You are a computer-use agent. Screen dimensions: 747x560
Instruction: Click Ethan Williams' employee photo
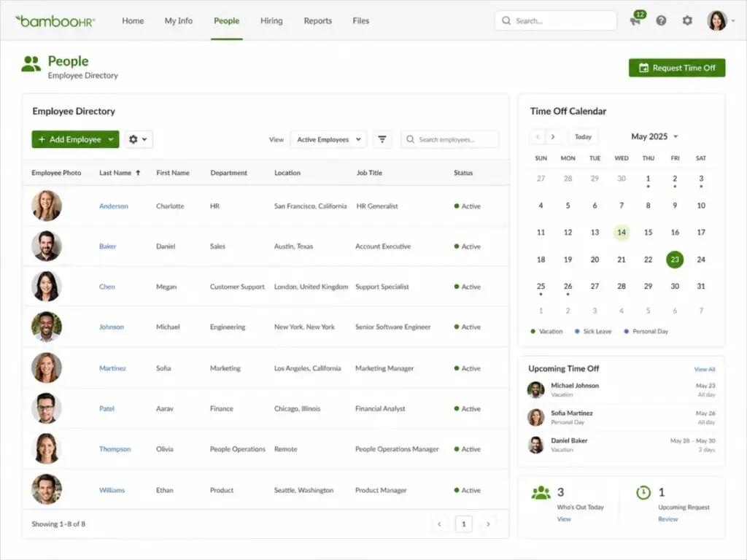pos(46,489)
